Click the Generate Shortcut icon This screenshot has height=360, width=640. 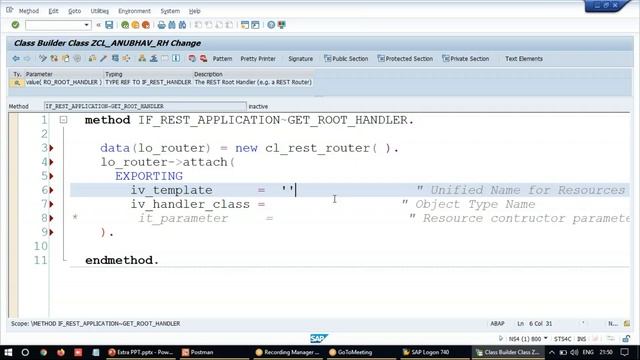click(x=256, y=25)
